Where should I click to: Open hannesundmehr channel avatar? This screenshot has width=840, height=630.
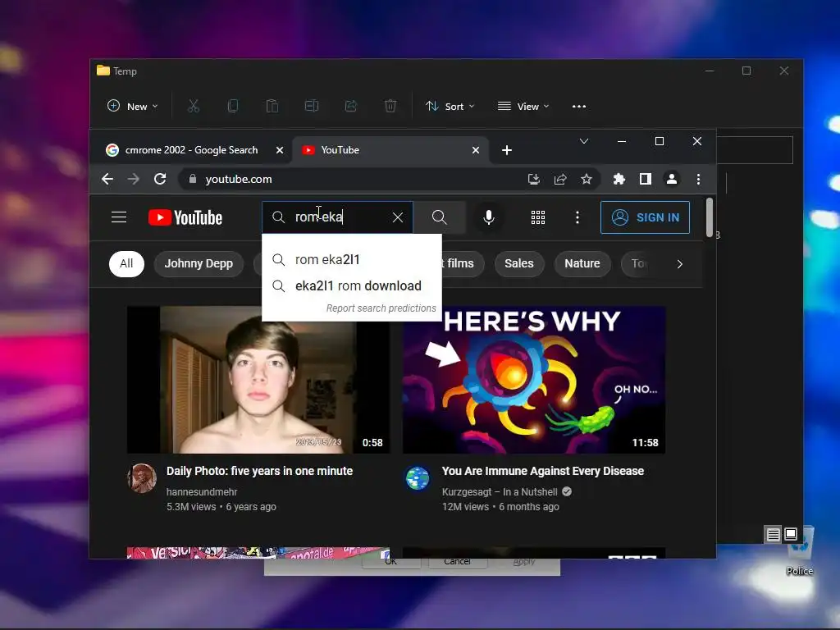click(x=142, y=478)
